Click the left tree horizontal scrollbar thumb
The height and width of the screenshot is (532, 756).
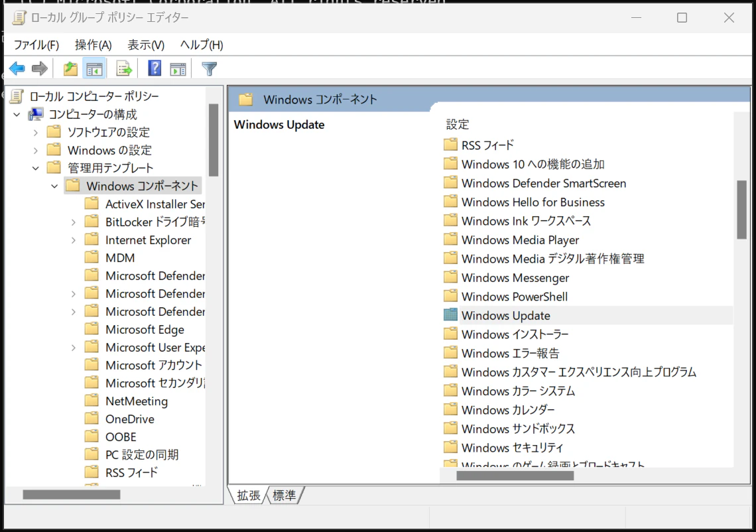(x=72, y=494)
